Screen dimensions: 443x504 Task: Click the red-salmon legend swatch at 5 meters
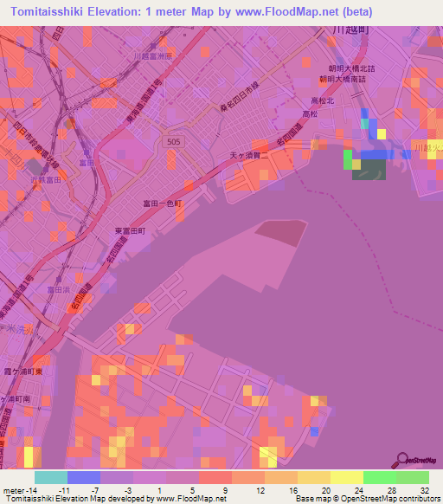(215, 477)
